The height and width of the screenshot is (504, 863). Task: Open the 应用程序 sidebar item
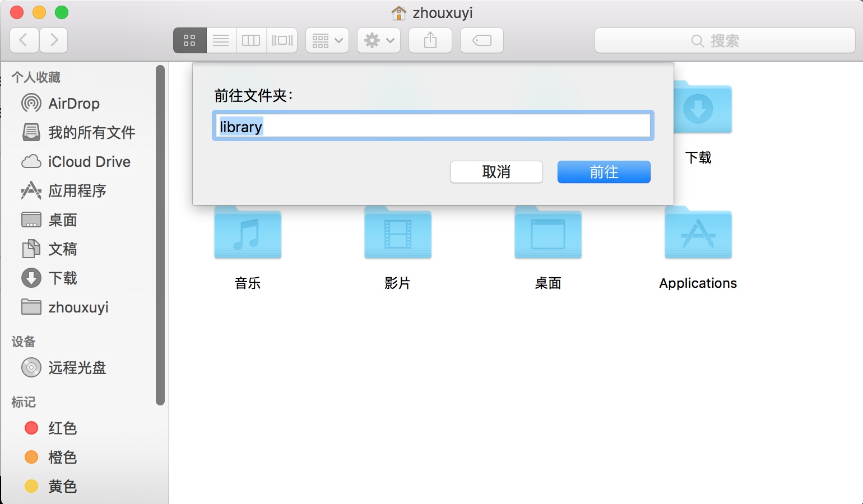tap(77, 190)
